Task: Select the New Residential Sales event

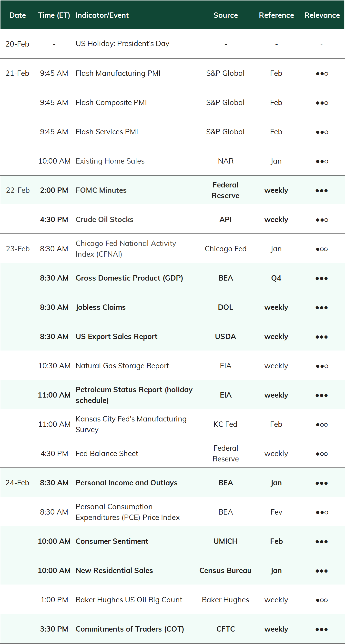Action: (114, 570)
